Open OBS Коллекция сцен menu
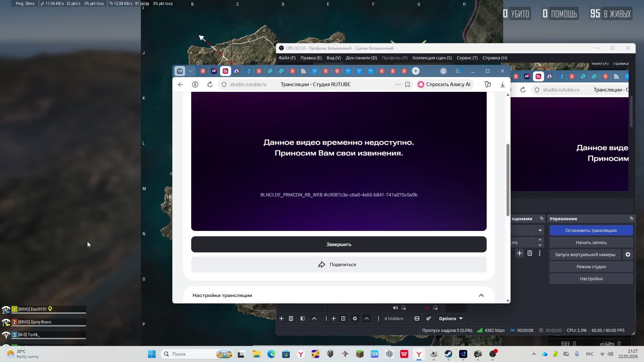The image size is (644, 362). (x=432, y=58)
